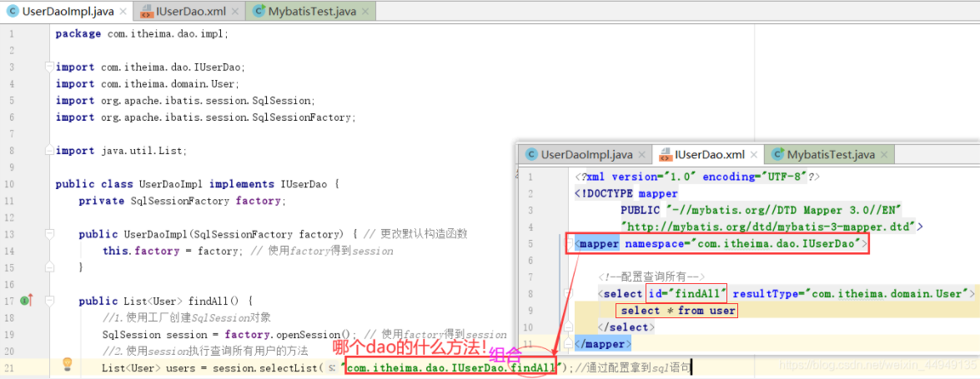
Task: Click the string 'com.itheima.dao.IUserDao.findAll'
Action: [450, 368]
